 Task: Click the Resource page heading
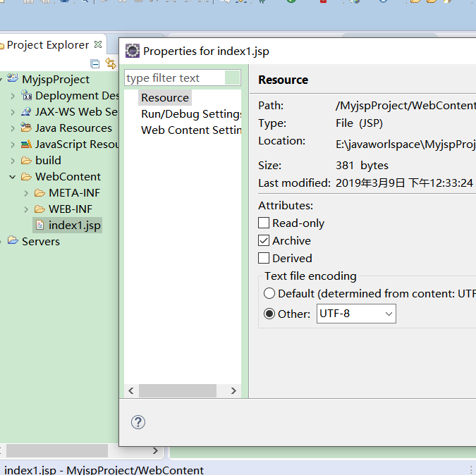[x=283, y=80]
